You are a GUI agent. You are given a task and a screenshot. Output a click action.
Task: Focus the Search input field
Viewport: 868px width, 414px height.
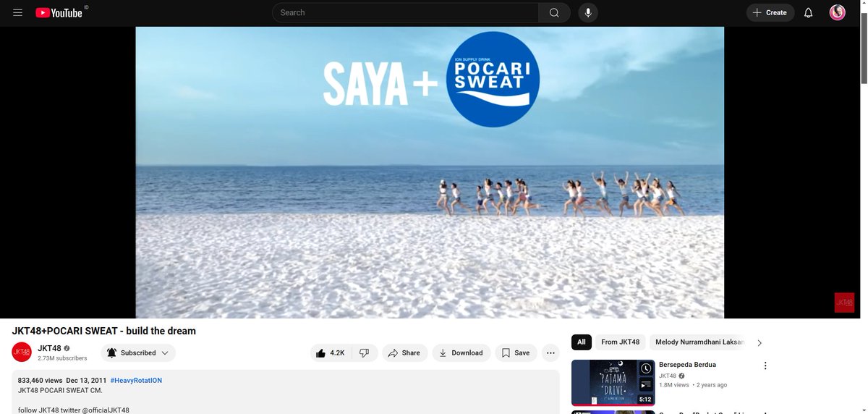tap(405, 13)
